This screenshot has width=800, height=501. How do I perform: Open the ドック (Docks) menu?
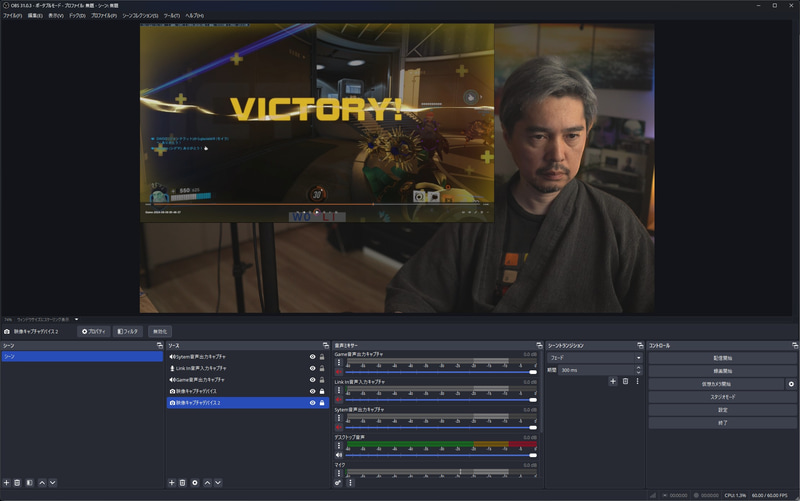click(78, 16)
